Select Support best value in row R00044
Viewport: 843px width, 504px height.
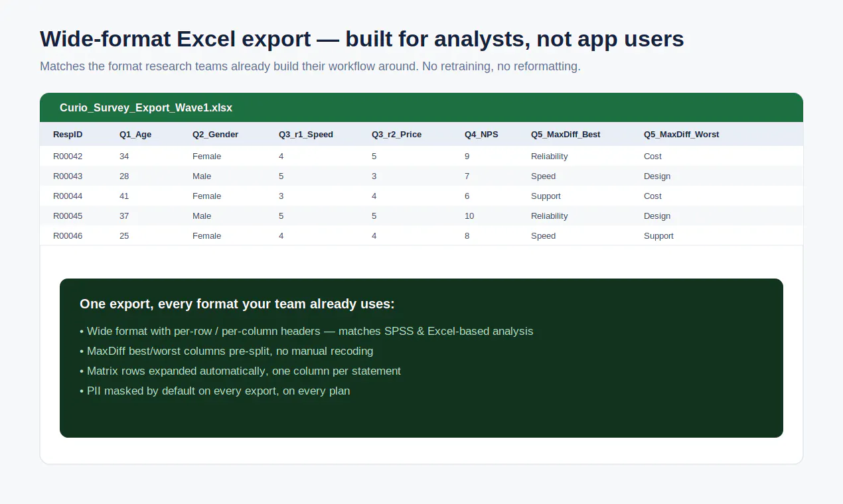[x=546, y=196]
